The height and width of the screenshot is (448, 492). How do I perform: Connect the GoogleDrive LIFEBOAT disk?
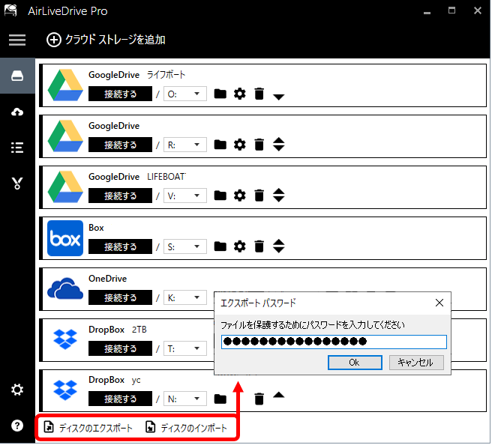click(x=120, y=196)
